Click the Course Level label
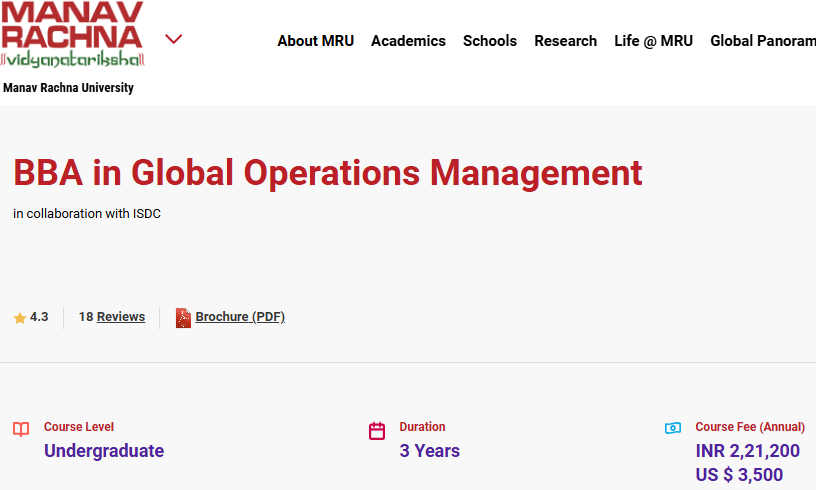 (x=79, y=427)
